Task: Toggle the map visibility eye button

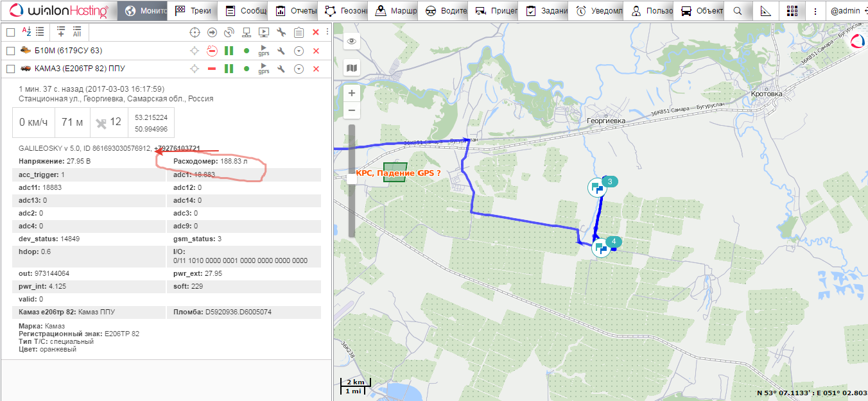Action: (x=351, y=42)
